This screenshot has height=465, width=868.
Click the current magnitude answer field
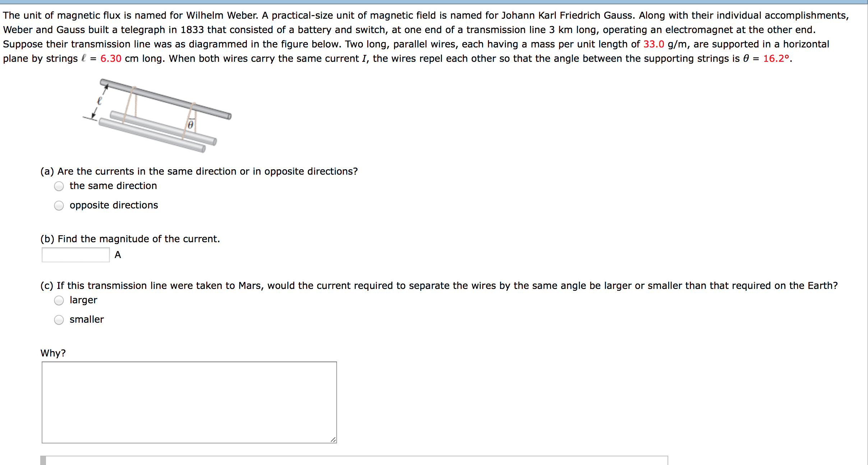(75, 255)
